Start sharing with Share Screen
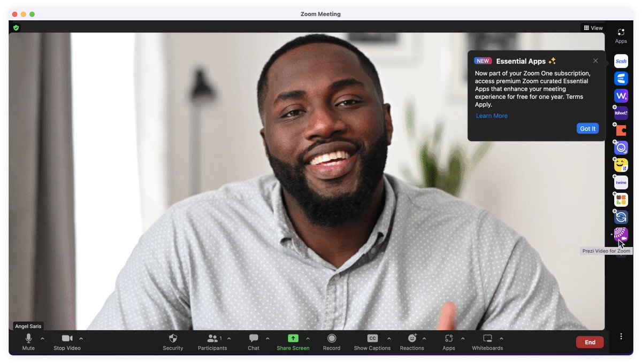 (x=293, y=342)
